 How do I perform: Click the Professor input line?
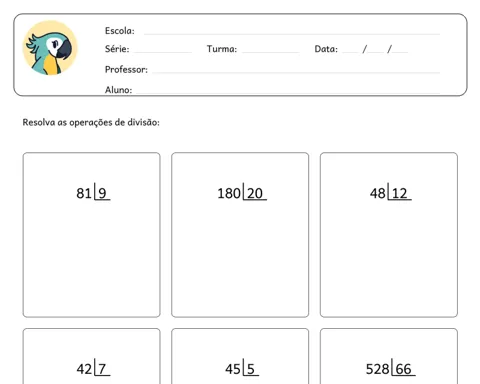(x=296, y=72)
